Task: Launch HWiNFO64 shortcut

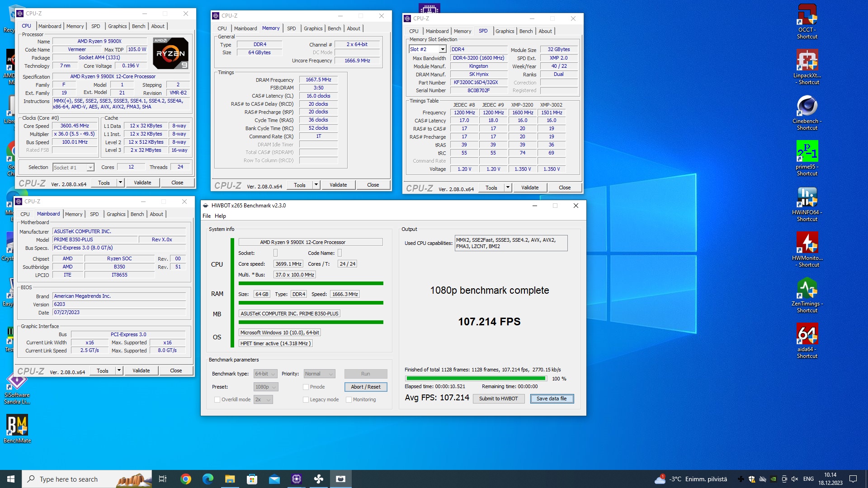Action: (x=807, y=204)
